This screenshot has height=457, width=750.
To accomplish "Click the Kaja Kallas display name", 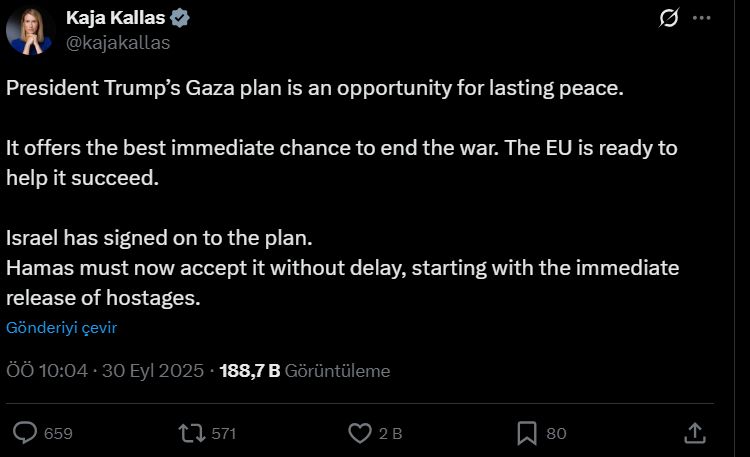I will pos(117,17).
